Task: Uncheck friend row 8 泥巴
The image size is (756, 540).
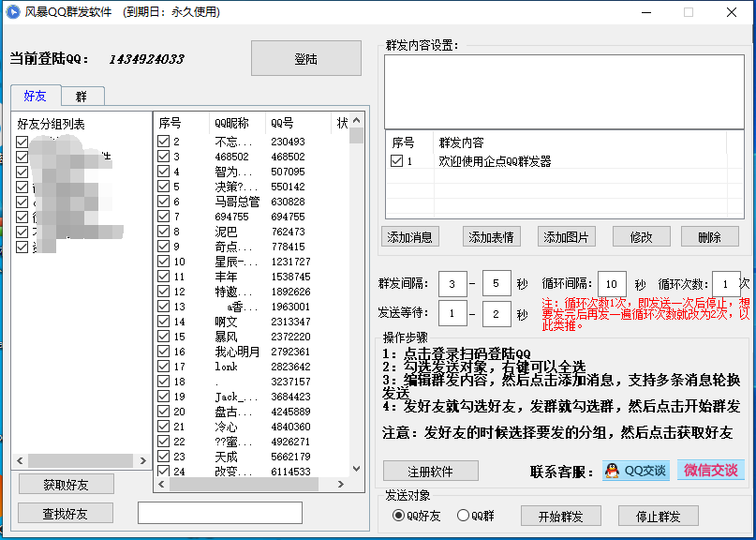Action: click(x=163, y=232)
